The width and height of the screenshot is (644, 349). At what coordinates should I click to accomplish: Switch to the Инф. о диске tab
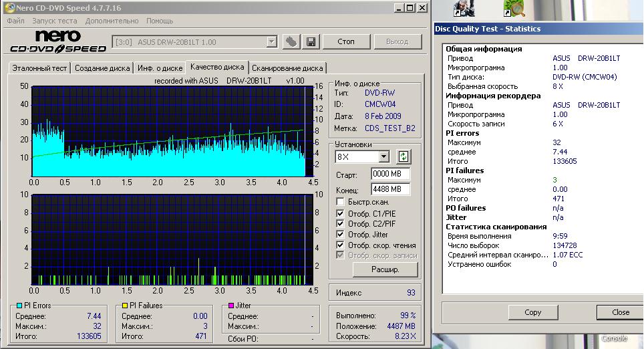[160, 68]
